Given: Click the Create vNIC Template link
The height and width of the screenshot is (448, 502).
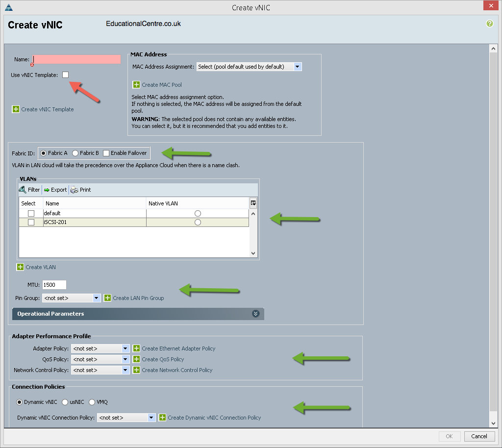Looking at the screenshot, I should [x=48, y=109].
